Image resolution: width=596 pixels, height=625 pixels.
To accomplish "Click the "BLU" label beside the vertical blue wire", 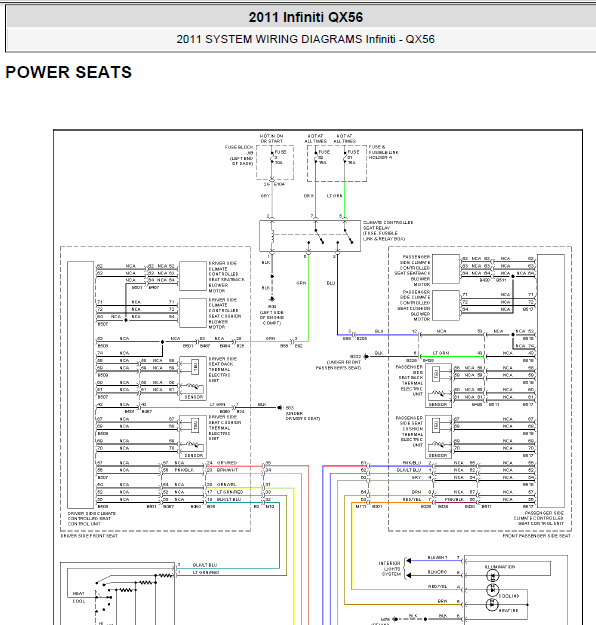I will [x=331, y=283].
